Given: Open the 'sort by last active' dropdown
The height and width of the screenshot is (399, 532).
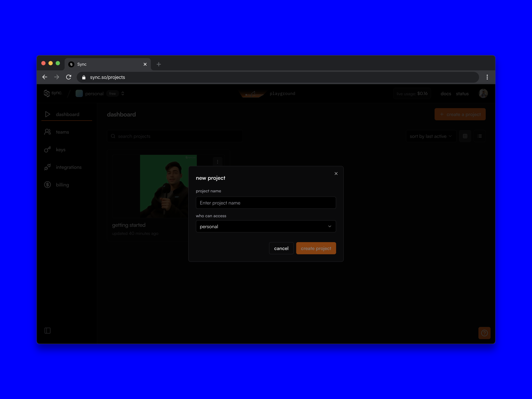Looking at the screenshot, I should [430, 136].
